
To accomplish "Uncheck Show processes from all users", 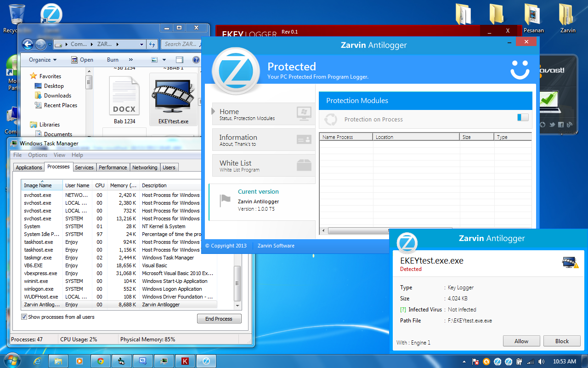I will pyautogui.click(x=24, y=317).
